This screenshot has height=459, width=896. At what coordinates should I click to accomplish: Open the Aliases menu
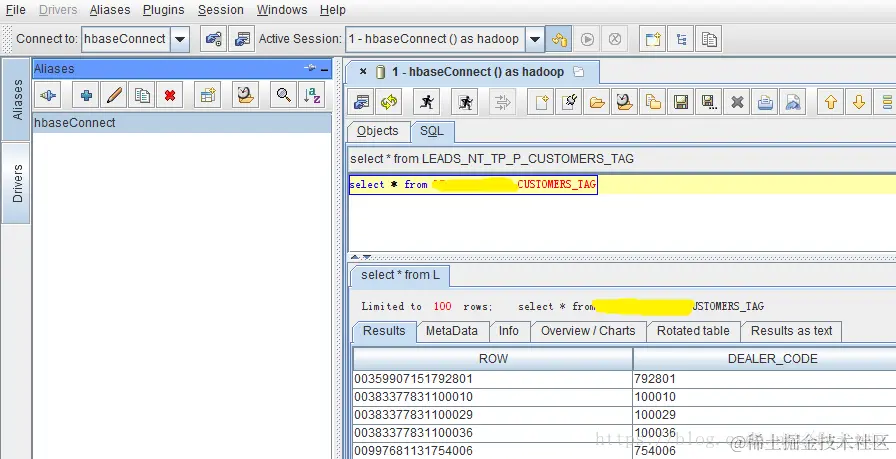point(110,10)
